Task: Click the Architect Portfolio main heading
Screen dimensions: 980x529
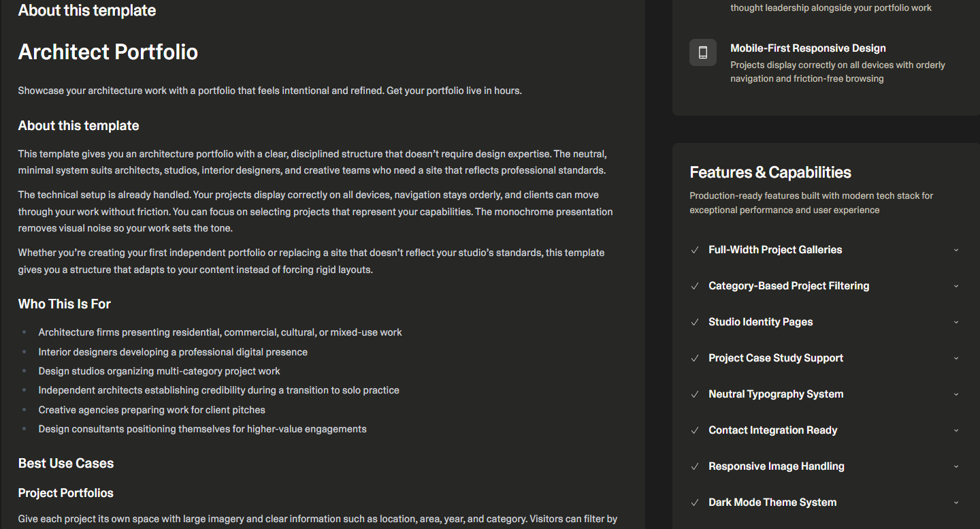Action: point(108,52)
